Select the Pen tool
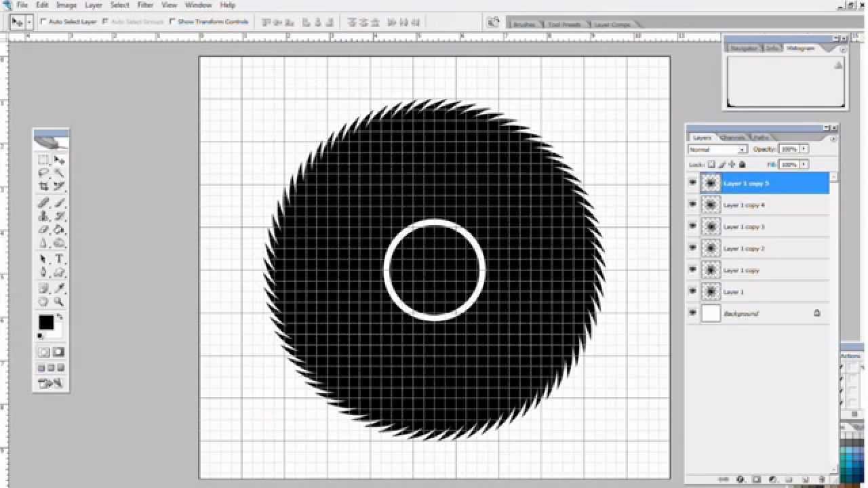This screenshot has height=488, width=868. pyautogui.click(x=43, y=272)
